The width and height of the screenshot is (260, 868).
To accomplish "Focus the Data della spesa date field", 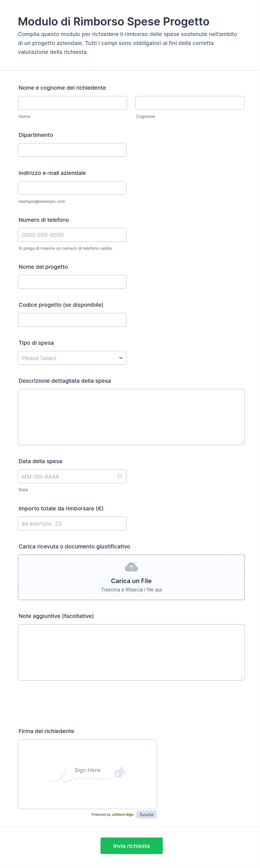I will 67,476.
